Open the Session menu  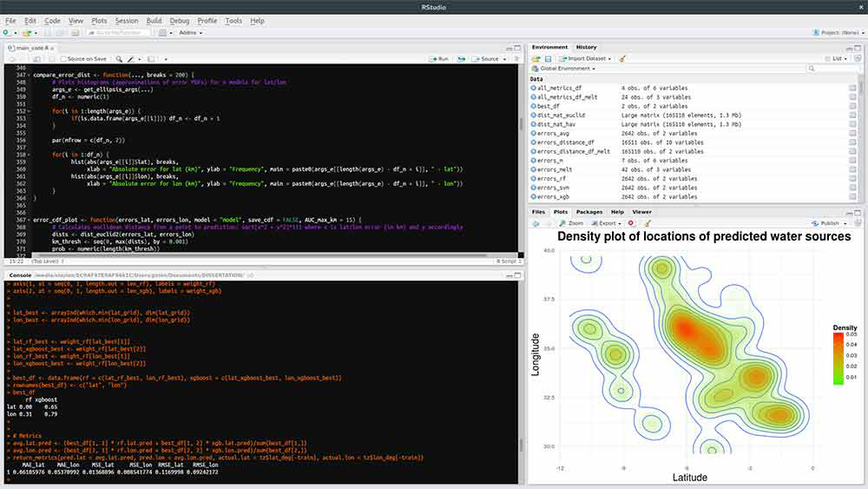[127, 21]
